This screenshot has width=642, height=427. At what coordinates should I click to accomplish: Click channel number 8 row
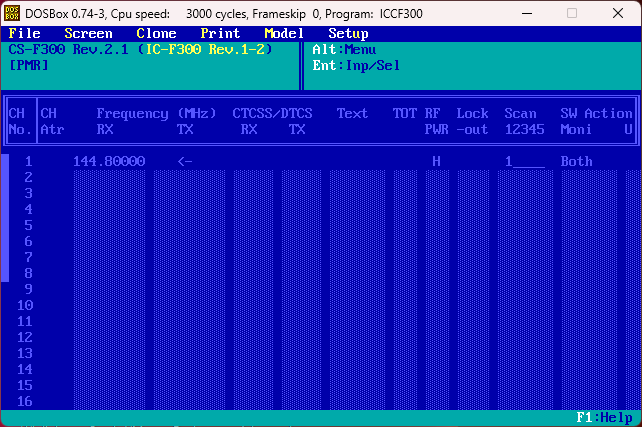(28, 273)
